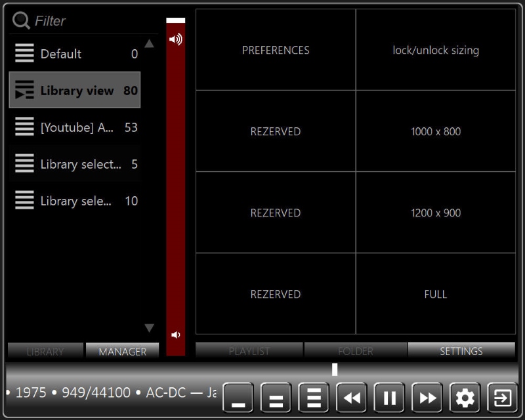Skip to the previous track

point(352,398)
